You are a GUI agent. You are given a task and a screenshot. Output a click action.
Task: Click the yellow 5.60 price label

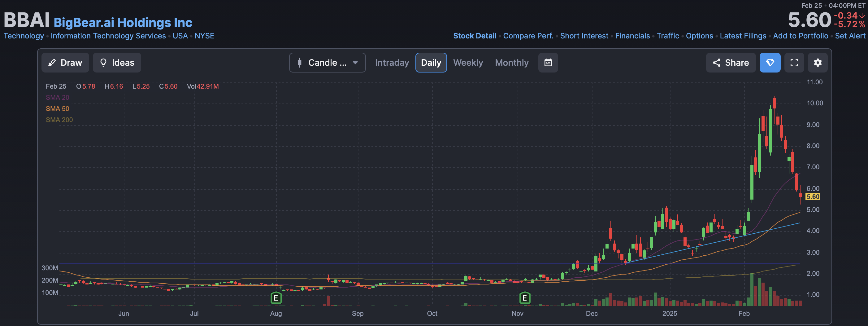point(813,197)
